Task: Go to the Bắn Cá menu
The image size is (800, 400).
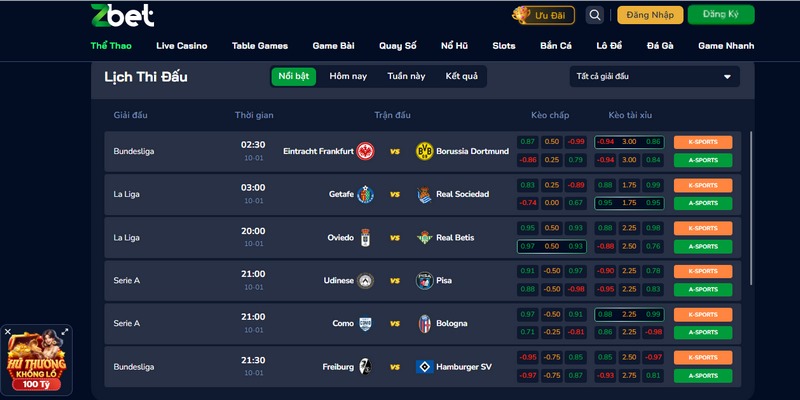Action: point(555,46)
